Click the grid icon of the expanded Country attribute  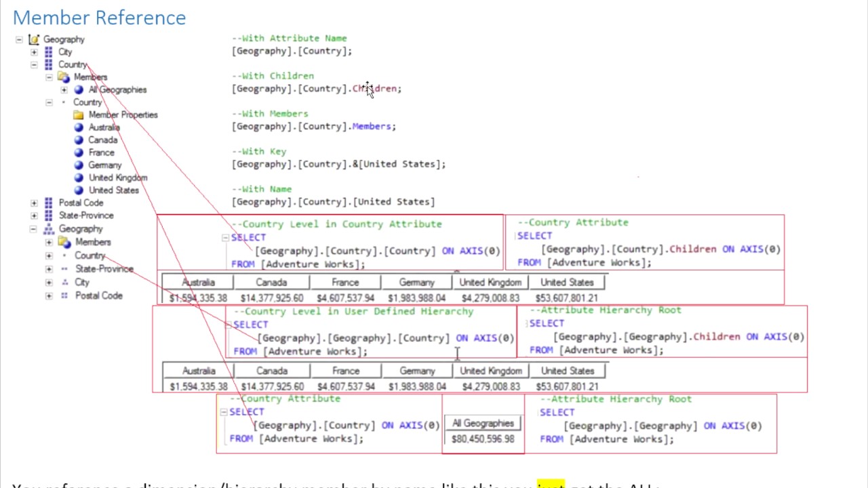tap(49, 64)
